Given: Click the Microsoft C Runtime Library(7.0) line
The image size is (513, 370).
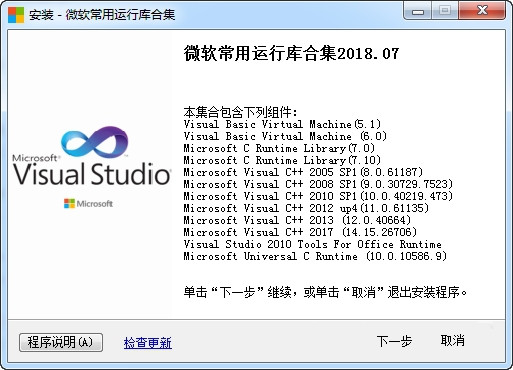Looking at the screenshot, I should [279, 148].
